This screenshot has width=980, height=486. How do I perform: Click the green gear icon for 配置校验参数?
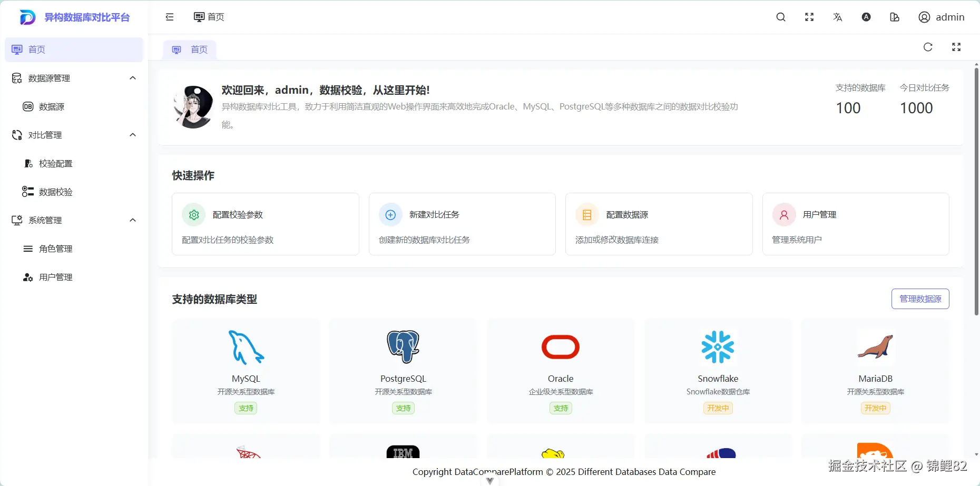(194, 215)
